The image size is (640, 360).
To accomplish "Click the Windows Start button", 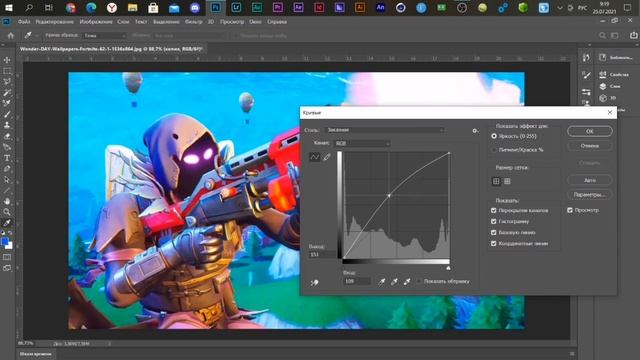I will point(8,7).
